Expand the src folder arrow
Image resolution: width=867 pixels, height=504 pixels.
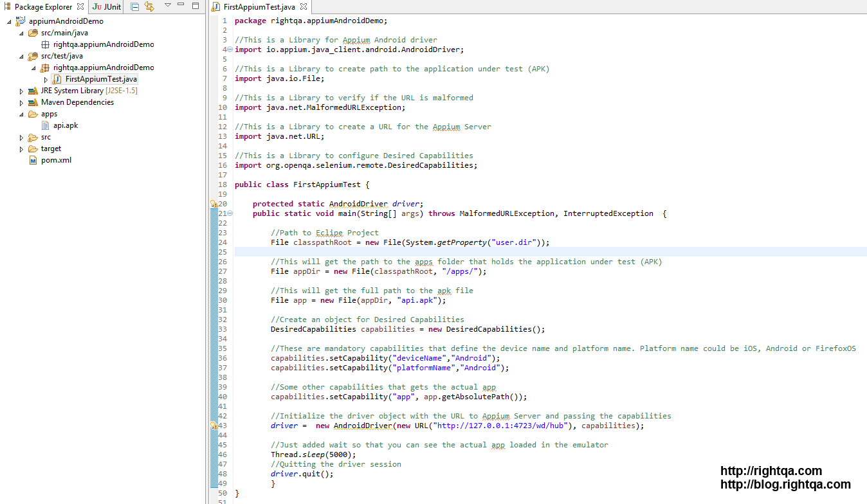point(21,137)
